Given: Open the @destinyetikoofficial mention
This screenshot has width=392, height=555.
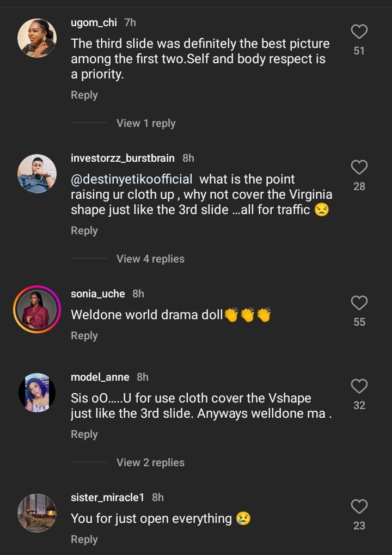Looking at the screenshot, I should pos(132,180).
